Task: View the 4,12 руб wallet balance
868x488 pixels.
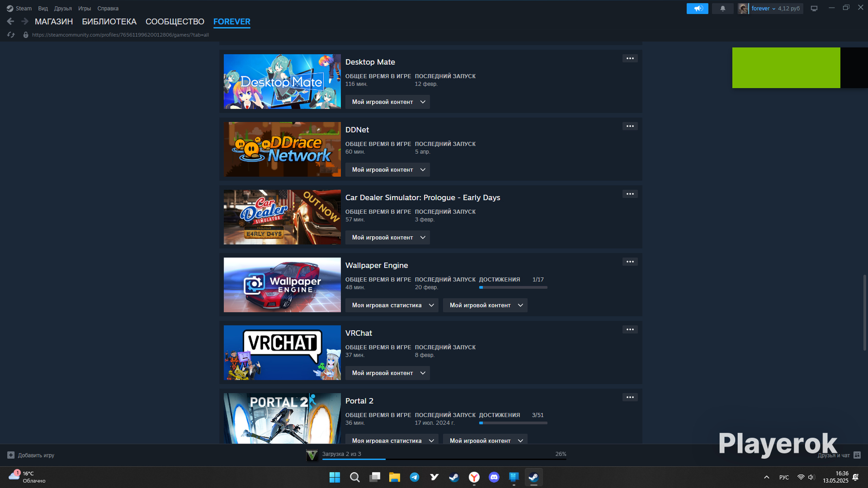Action: click(789, 8)
